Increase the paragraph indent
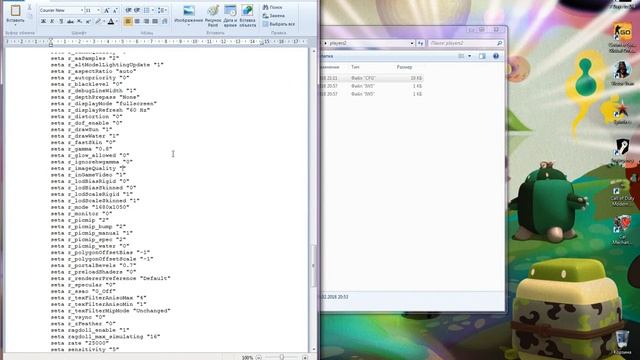Image resolution: width=640 pixels, height=360 pixels. (x=138, y=10)
